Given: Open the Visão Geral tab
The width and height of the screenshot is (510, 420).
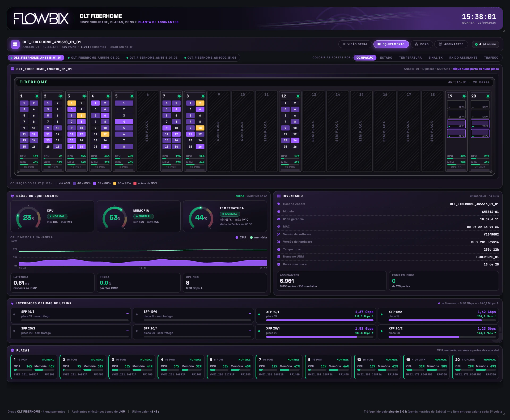Looking at the screenshot, I should [355, 44].
